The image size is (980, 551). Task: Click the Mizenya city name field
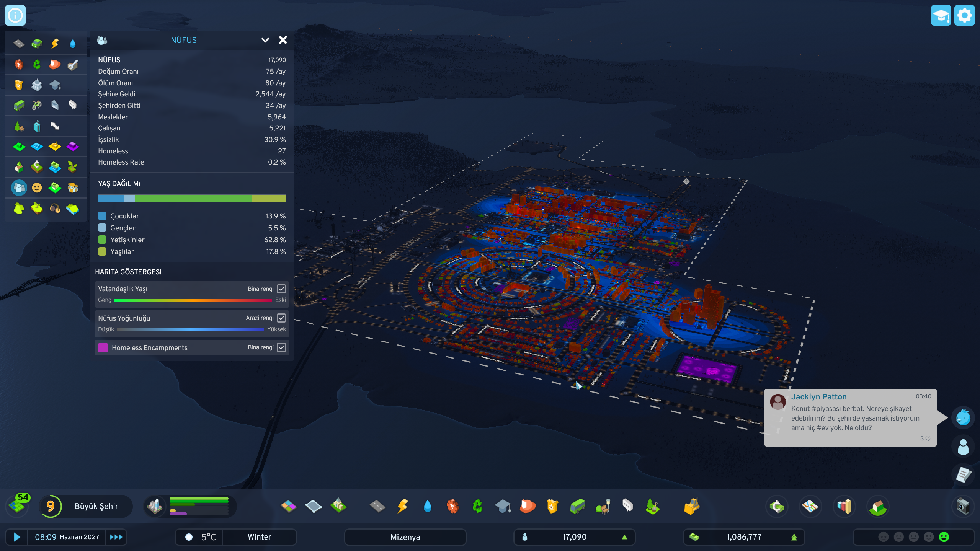pyautogui.click(x=405, y=537)
